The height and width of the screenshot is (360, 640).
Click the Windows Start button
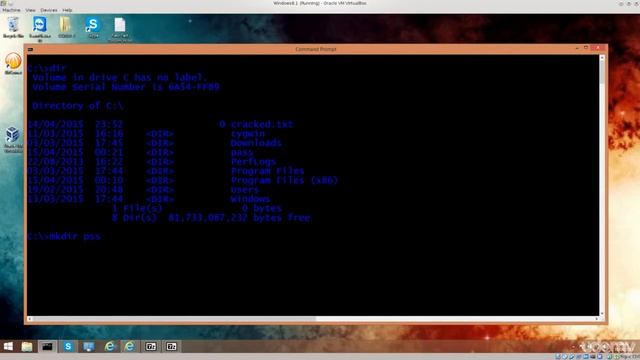[8, 347]
